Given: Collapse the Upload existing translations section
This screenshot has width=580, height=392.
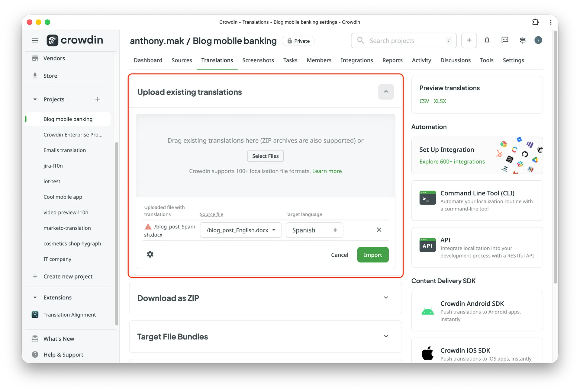Looking at the screenshot, I should 386,92.
